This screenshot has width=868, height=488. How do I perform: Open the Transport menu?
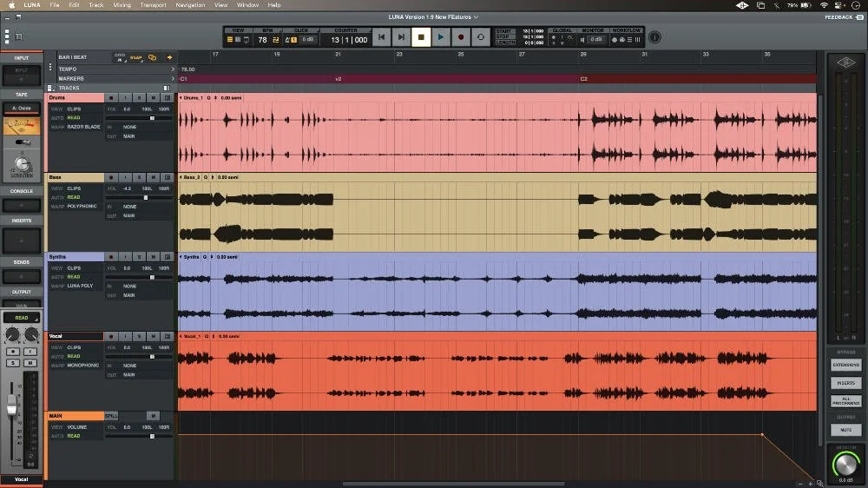(153, 5)
